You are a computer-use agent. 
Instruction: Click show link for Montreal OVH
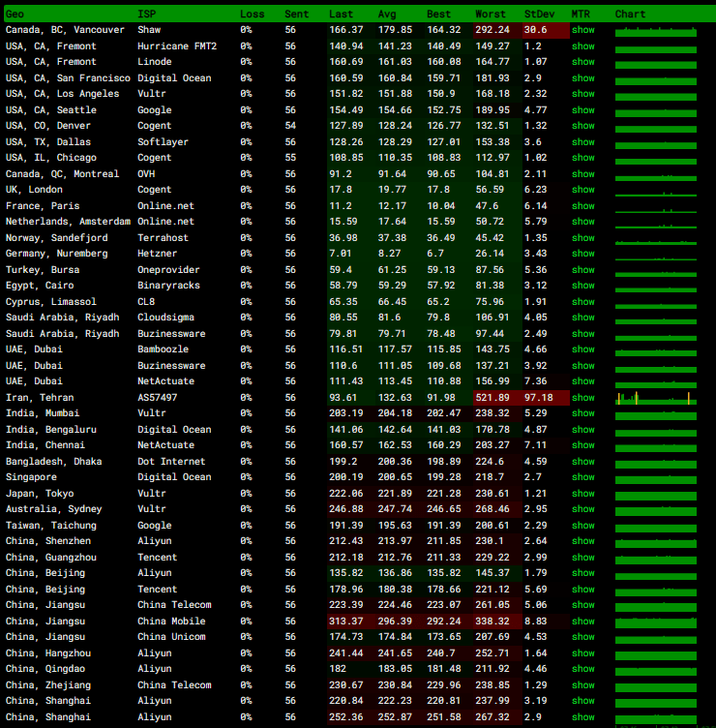tap(582, 174)
